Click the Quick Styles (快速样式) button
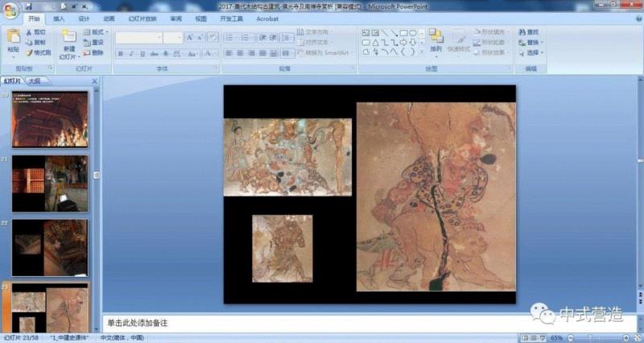Screen dimensions: 644x343 click(458, 39)
